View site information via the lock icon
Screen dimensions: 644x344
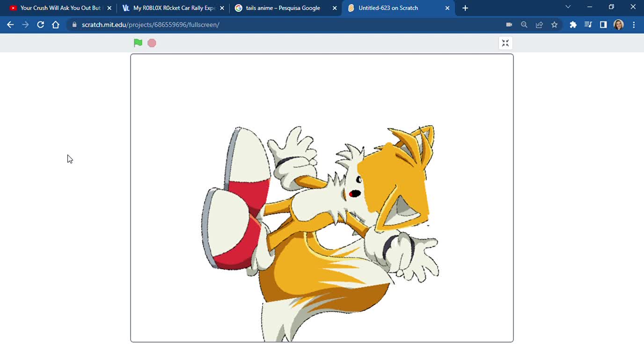74,25
